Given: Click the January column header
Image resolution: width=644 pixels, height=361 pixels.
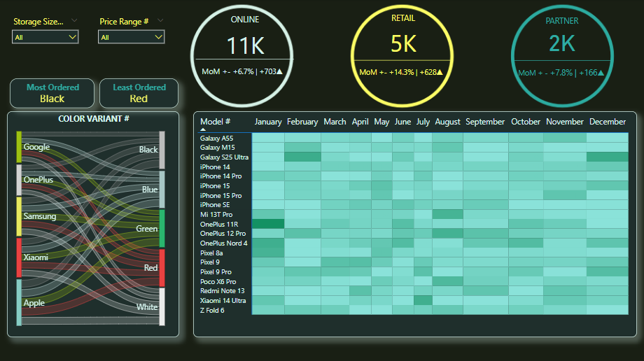Looking at the screenshot, I should pos(268,122).
